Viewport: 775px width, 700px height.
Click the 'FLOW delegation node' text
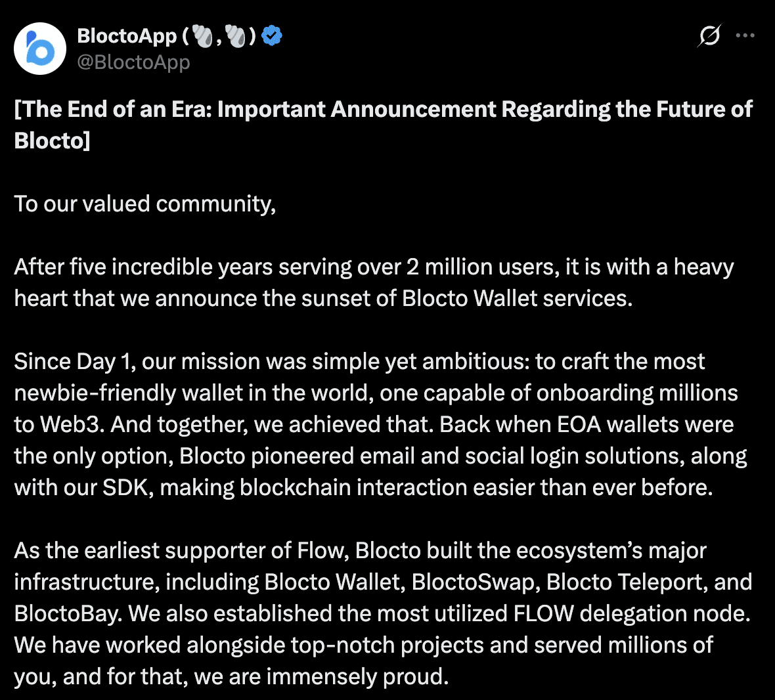[x=630, y=613]
